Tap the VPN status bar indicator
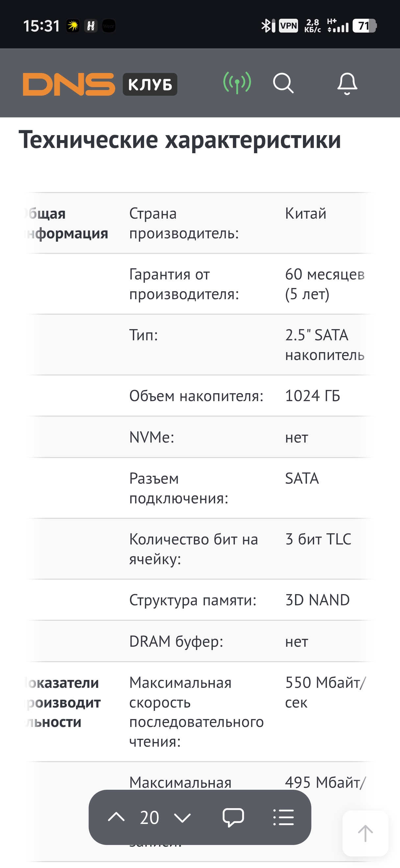Image resolution: width=400 pixels, height=868 pixels. tap(288, 26)
